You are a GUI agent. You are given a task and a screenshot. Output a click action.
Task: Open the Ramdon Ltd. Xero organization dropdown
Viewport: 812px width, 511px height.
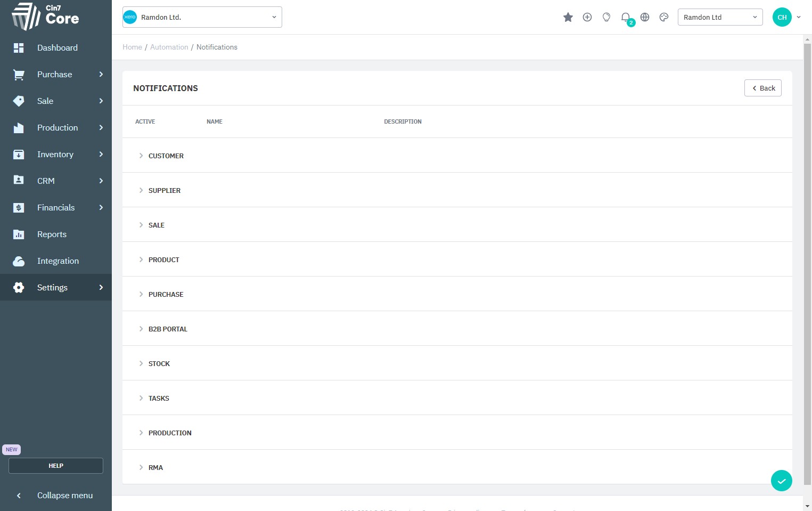[202, 17]
